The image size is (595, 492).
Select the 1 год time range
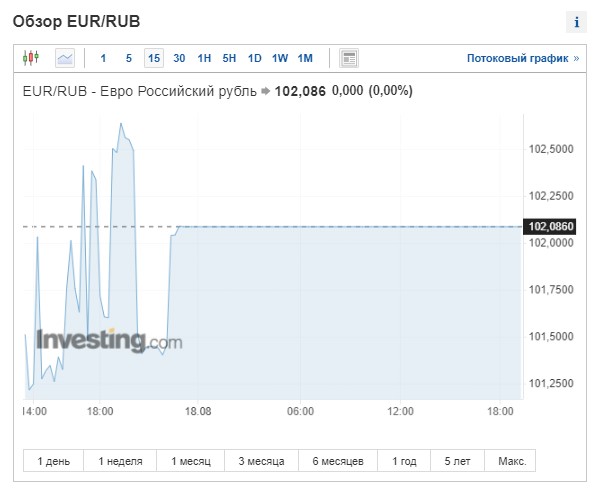click(404, 461)
